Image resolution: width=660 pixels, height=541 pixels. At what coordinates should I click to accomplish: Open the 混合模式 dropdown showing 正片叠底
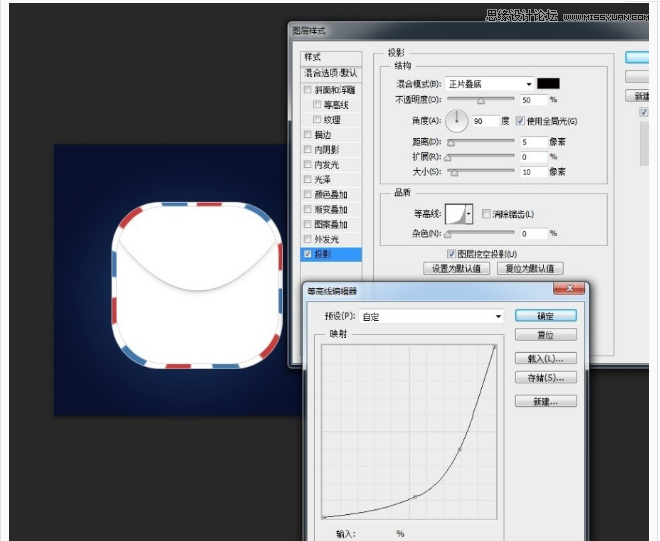490,84
